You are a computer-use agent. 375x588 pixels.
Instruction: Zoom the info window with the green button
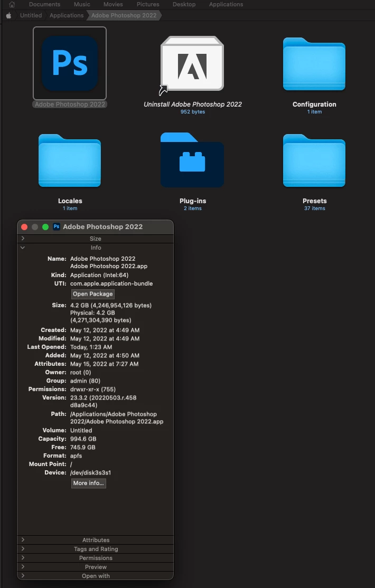[45, 227]
